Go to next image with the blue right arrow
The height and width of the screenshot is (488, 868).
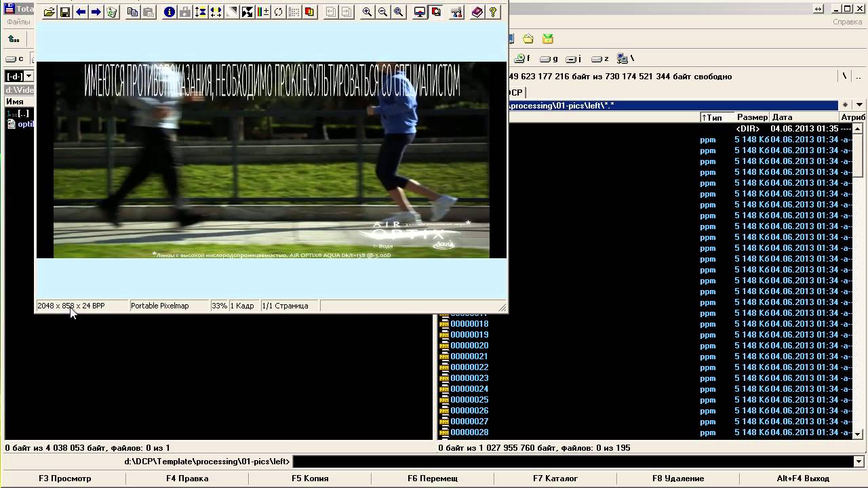(96, 12)
